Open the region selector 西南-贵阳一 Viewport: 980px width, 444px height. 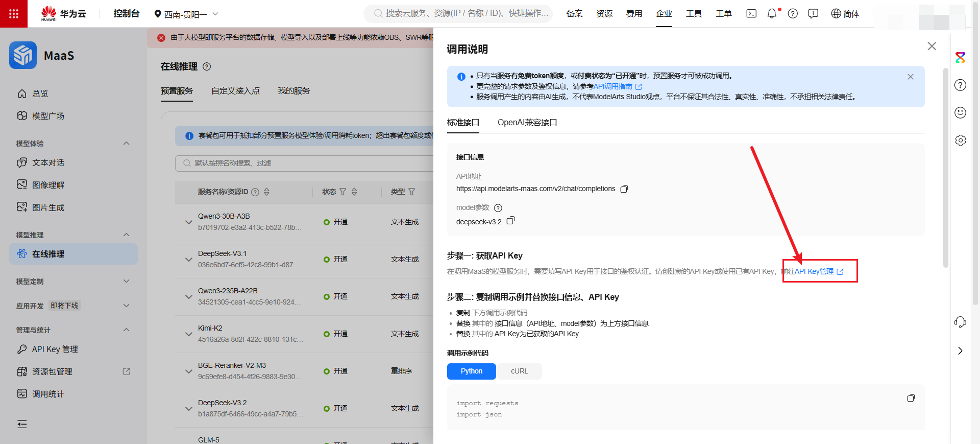click(186, 14)
